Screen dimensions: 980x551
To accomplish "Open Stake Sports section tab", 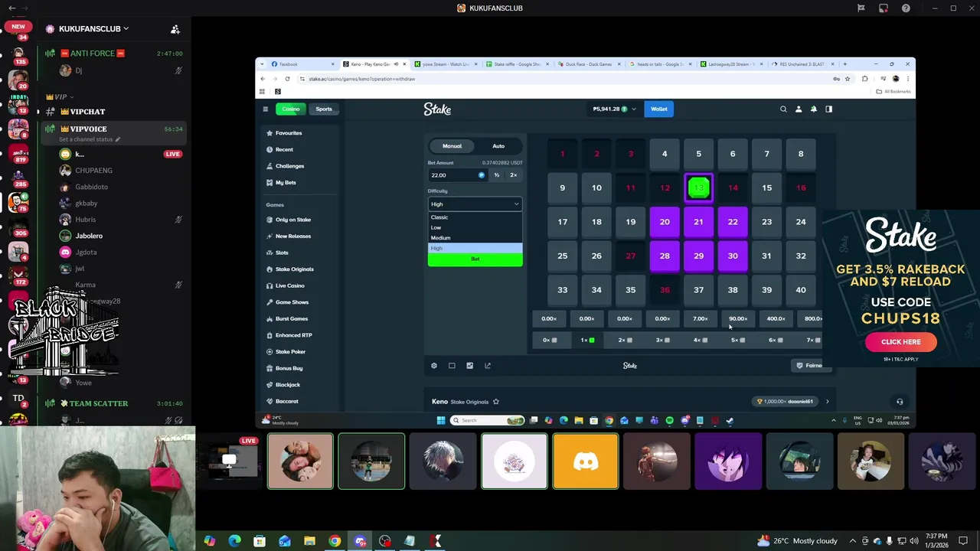I will coord(324,109).
